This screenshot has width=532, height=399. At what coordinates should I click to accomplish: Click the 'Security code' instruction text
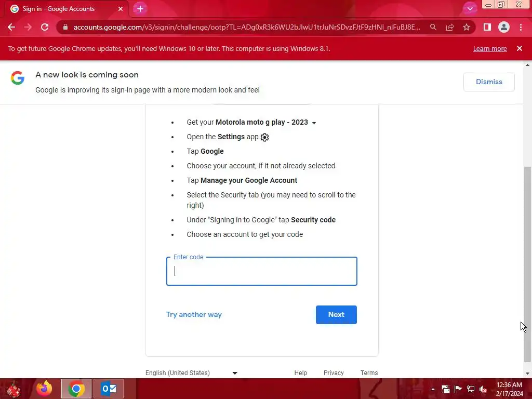(313, 220)
